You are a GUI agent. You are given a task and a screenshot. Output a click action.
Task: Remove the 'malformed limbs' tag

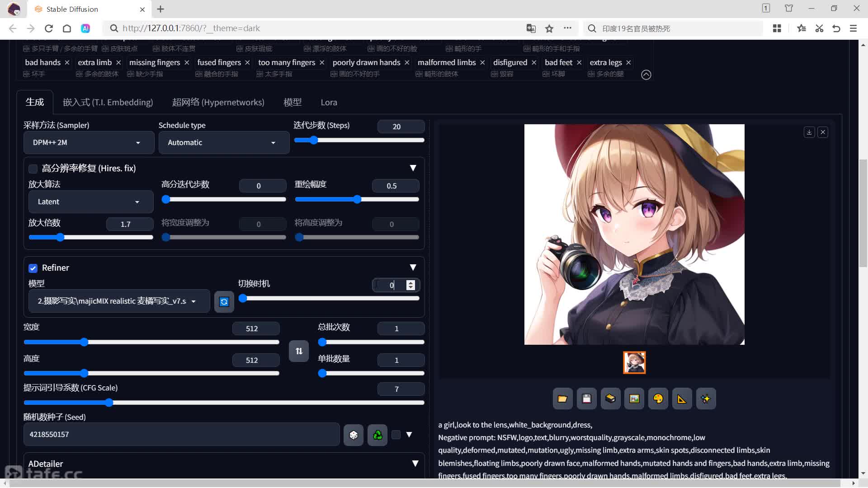(482, 62)
